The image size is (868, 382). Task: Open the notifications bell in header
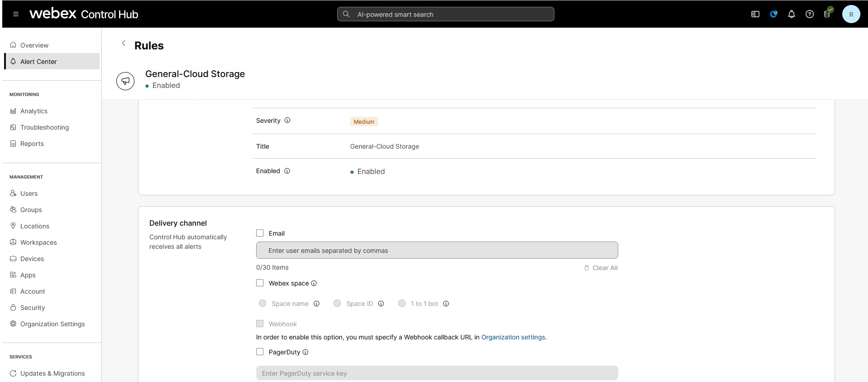pyautogui.click(x=792, y=14)
